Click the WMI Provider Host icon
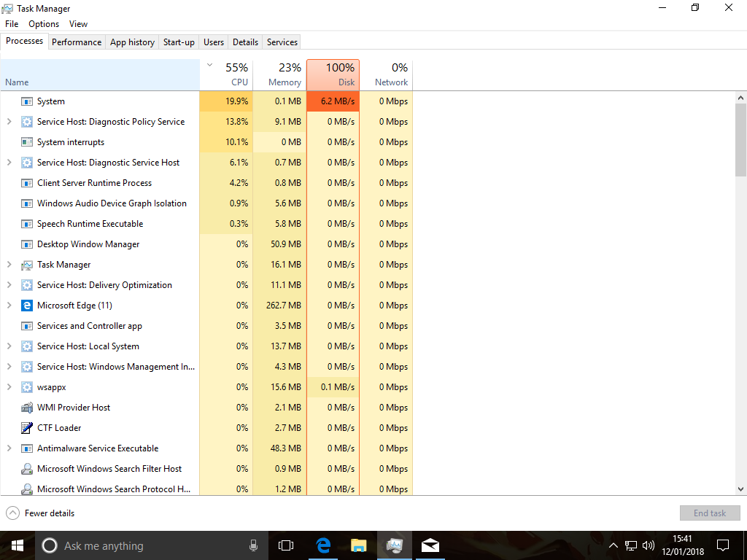This screenshot has height=560, width=747. pos(27,408)
